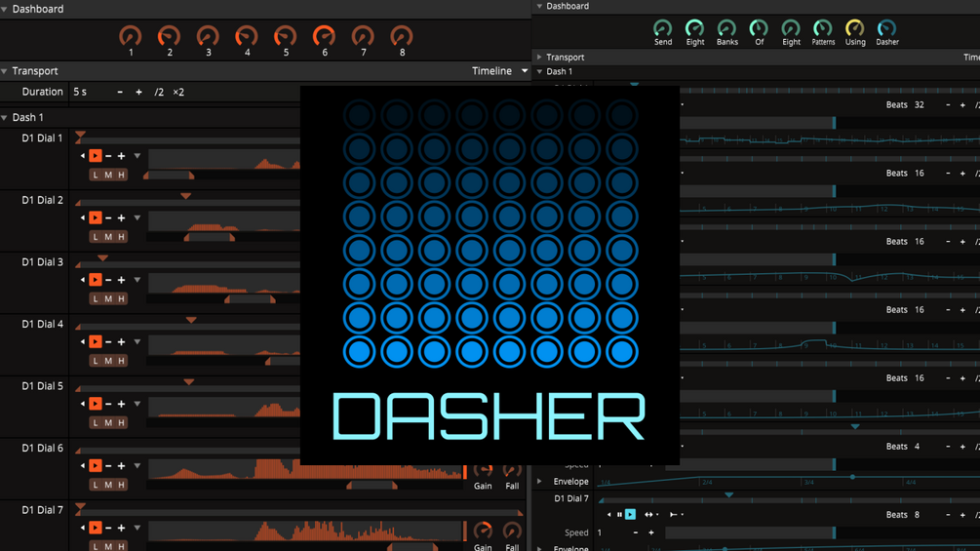
Task: Toggle play on D1 Dial 5
Action: point(95,404)
